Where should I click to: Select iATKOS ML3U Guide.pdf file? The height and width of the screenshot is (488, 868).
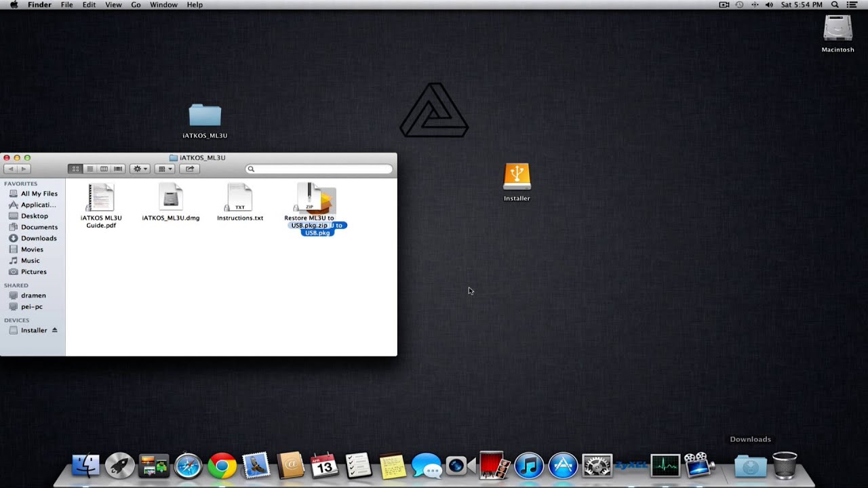coord(101,206)
